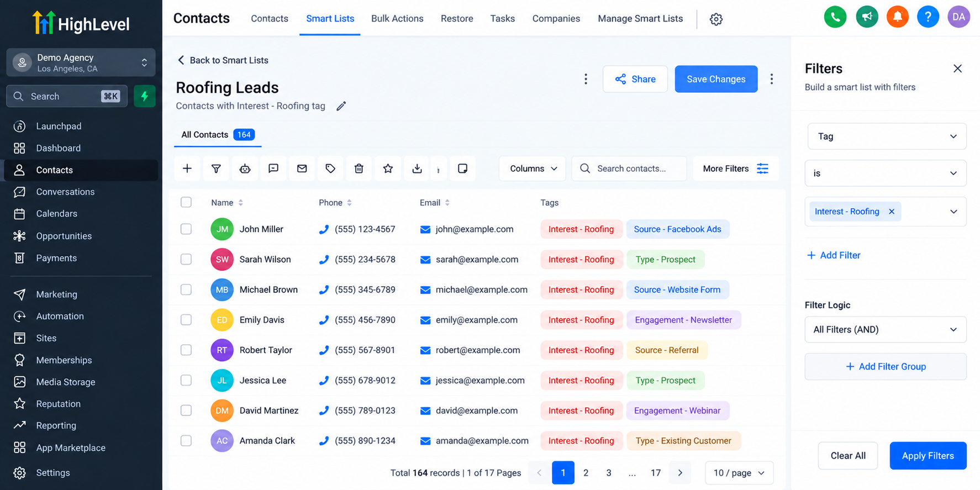Edit the list description with pencil icon
980x490 pixels.
341,106
